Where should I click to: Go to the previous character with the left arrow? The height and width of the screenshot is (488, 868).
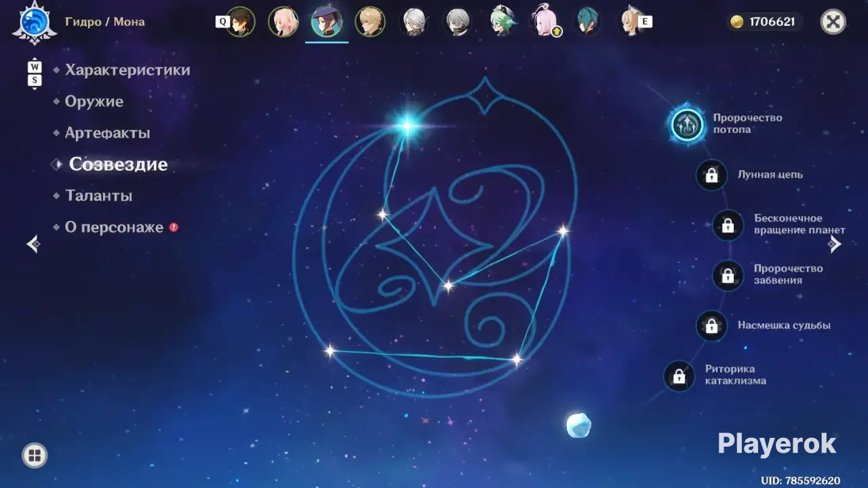[33, 243]
